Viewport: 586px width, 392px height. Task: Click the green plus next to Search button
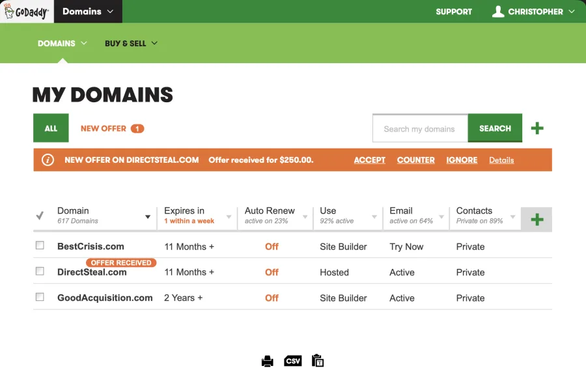point(537,128)
